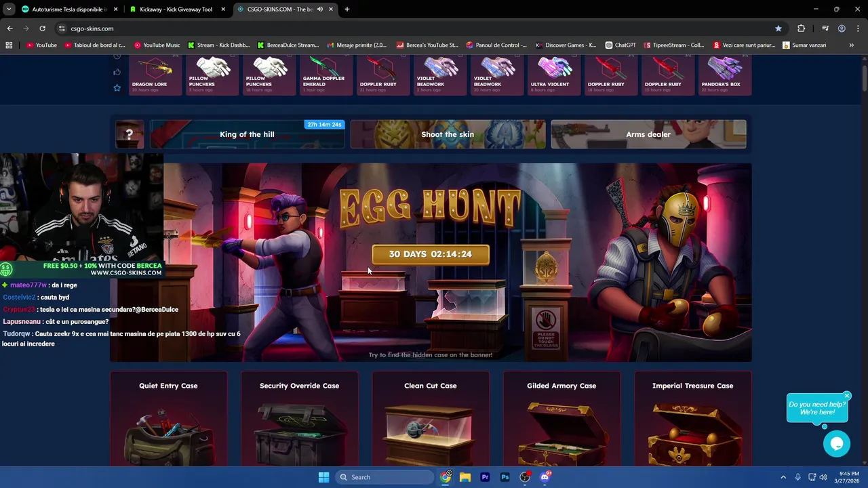Image resolution: width=868 pixels, height=488 pixels.
Task: Open the Mesaje primite Gmail bookmark
Action: pyautogui.click(x=357, y=45)
